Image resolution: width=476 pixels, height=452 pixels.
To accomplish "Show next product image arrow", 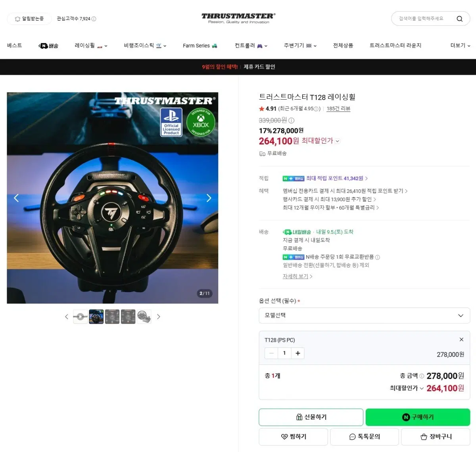I will pyautogui.click(x=209, y=198).
